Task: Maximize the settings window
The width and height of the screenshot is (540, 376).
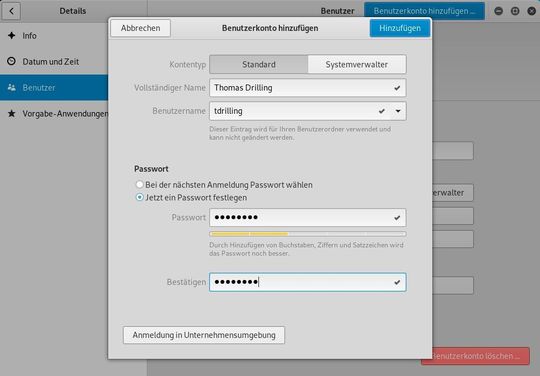Action: pyautogui.click(x=515, y=11)
